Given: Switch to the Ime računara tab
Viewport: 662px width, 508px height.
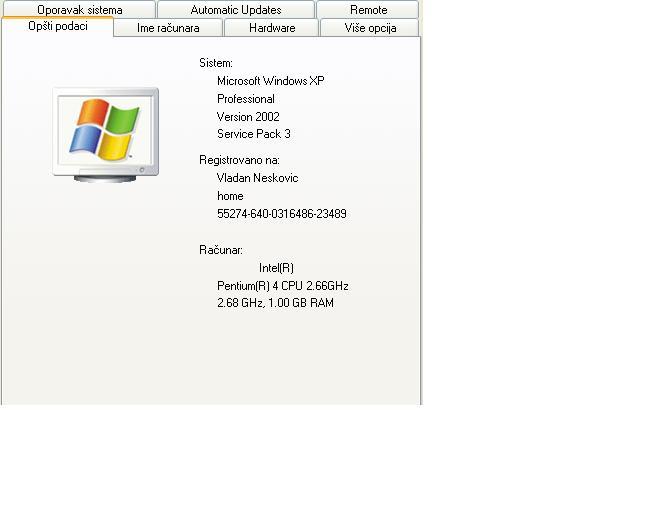Looking at the screenshot, I should (x=168, y=28).
